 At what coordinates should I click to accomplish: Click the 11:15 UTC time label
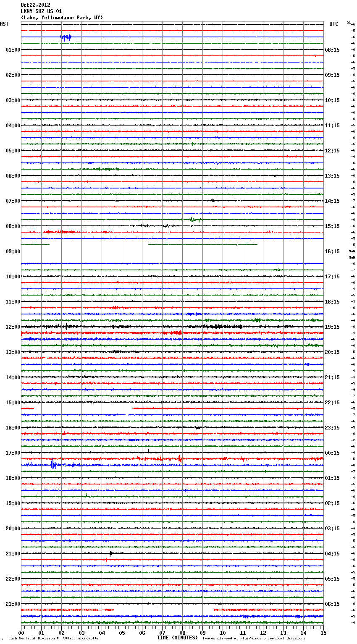(x=332, y=126)
